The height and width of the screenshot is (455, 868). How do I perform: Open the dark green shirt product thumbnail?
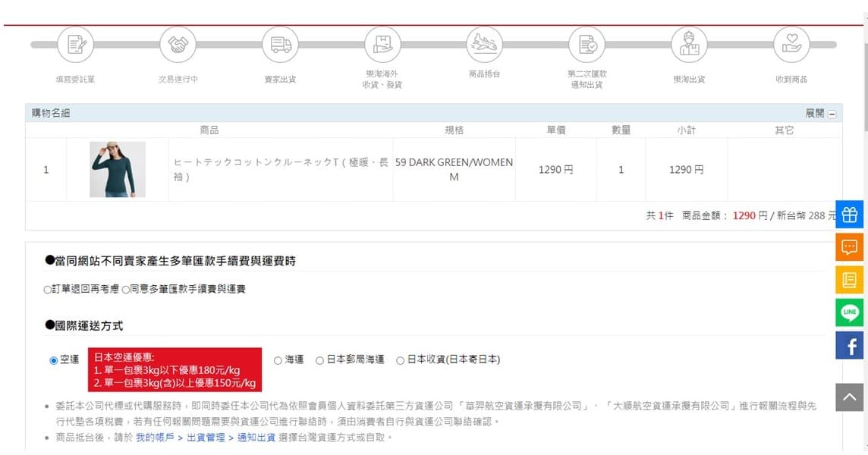[118, 169]
